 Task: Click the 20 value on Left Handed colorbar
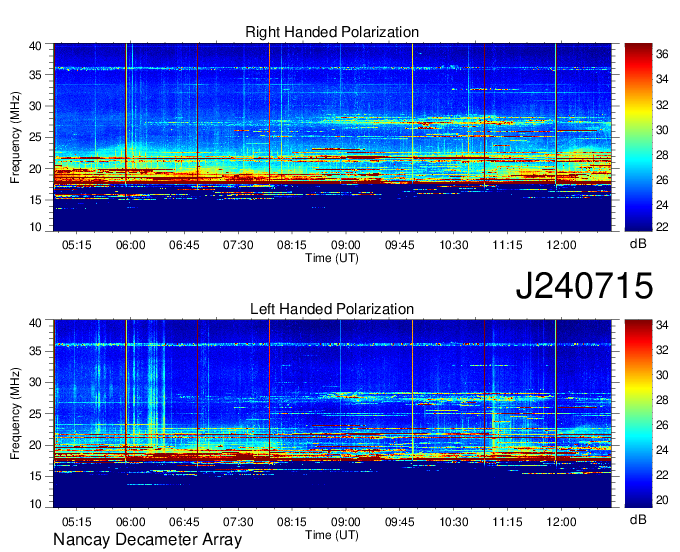click(x=662, y=500)
